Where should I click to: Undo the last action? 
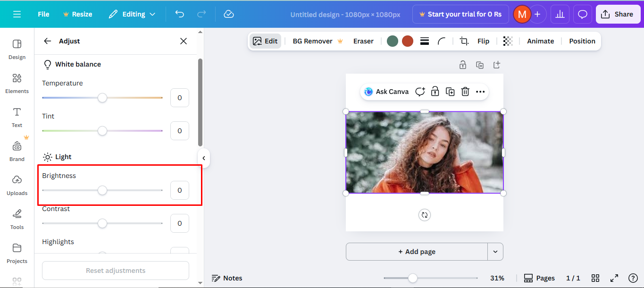179,14
